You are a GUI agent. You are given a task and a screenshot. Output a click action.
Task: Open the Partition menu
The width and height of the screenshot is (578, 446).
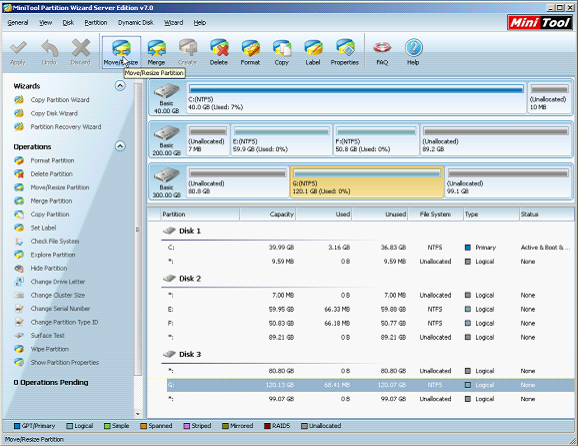click(96, 22)
